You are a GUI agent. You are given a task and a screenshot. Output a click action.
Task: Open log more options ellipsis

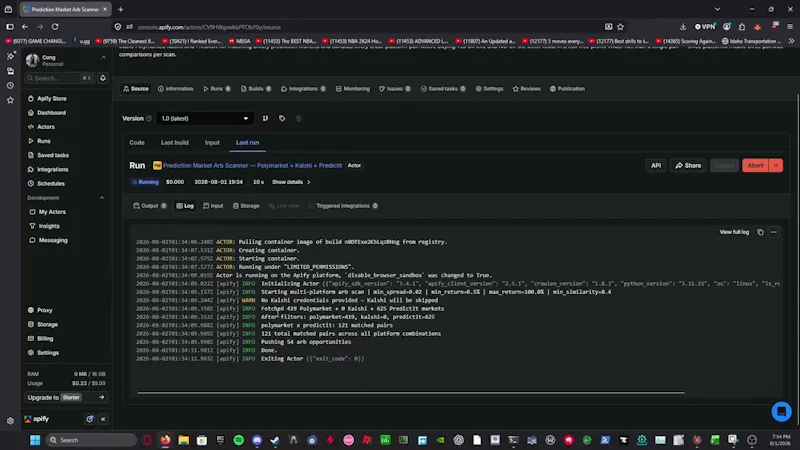(x=774, y=232)
